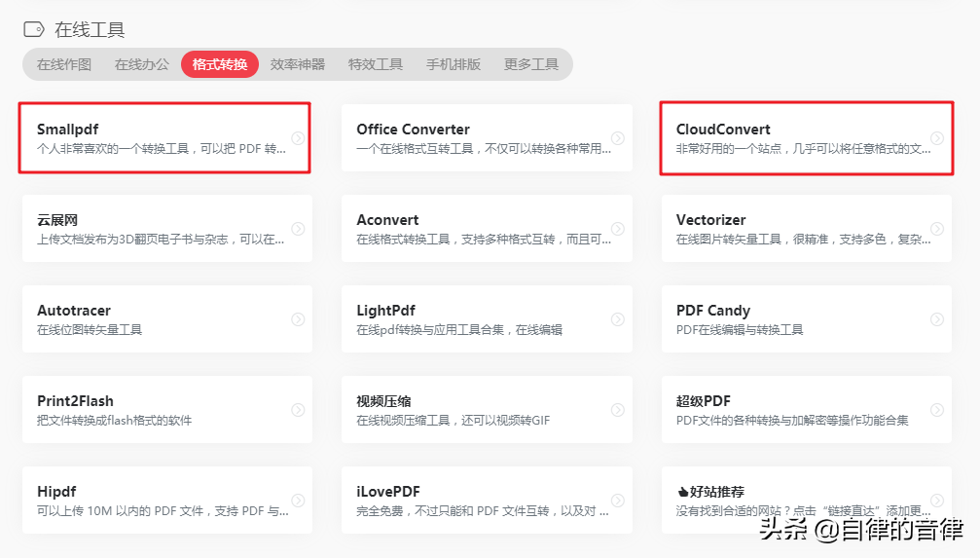Viewport: 980px width, 558px height.
Task: Click the arrow icon on LightPdf card
Action: (618, 319)
